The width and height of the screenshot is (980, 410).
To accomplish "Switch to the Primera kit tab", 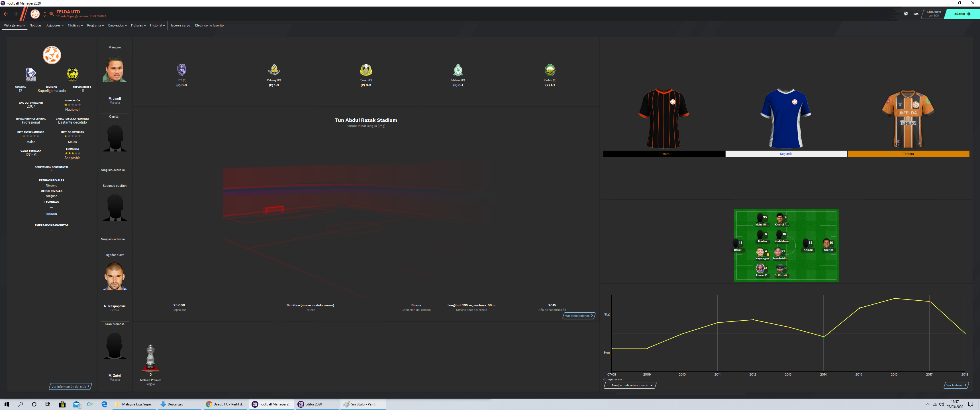I will pyautogui.click(x=664, y=154).
